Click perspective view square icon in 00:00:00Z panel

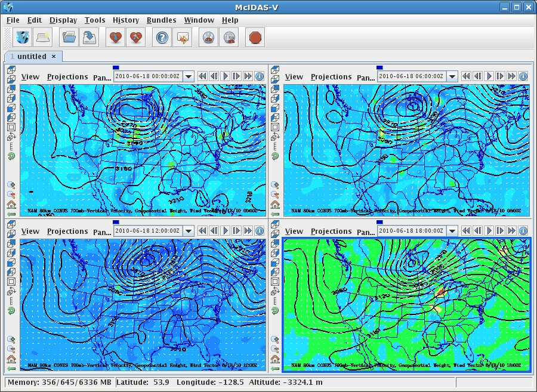11,127
